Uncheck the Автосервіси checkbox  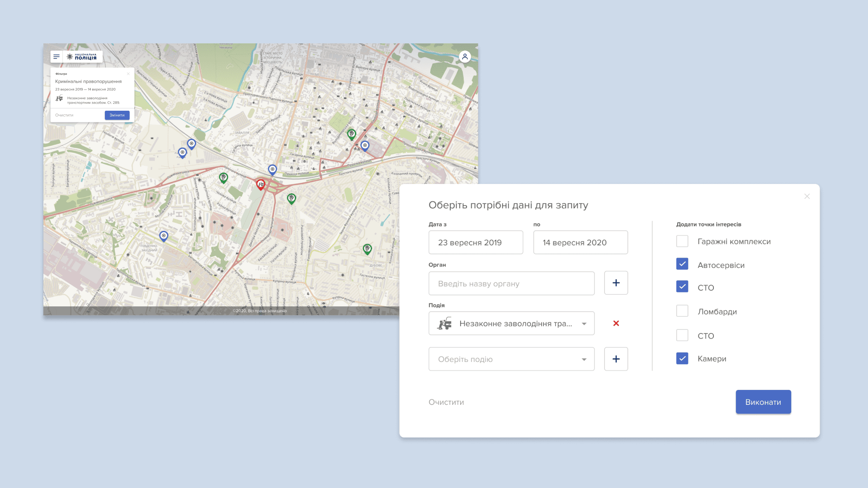click(682, 264)
